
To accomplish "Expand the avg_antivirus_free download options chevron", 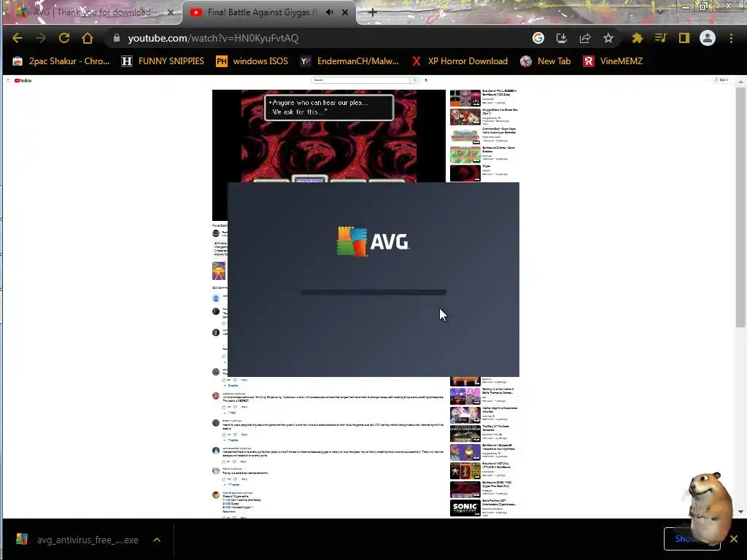I will pyautogui.click(x=157, y=540).
